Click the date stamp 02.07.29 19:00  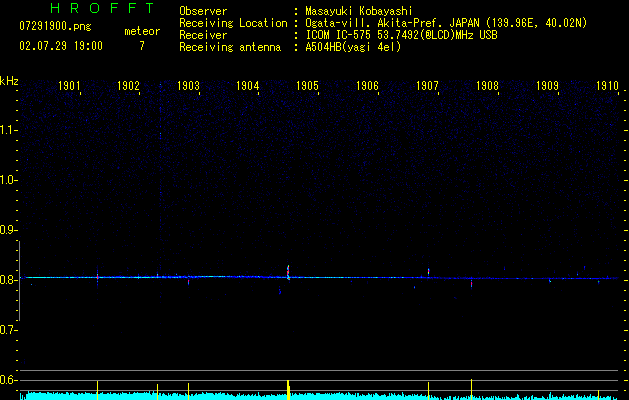coord(61,46)
